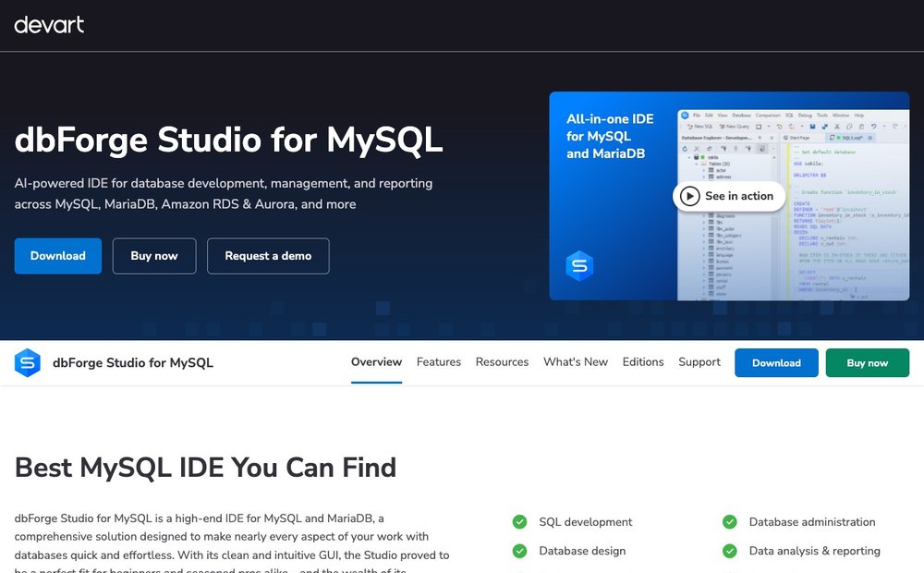
Task: Open the All-in-one IDE video thumbnail
Action: 729,196
